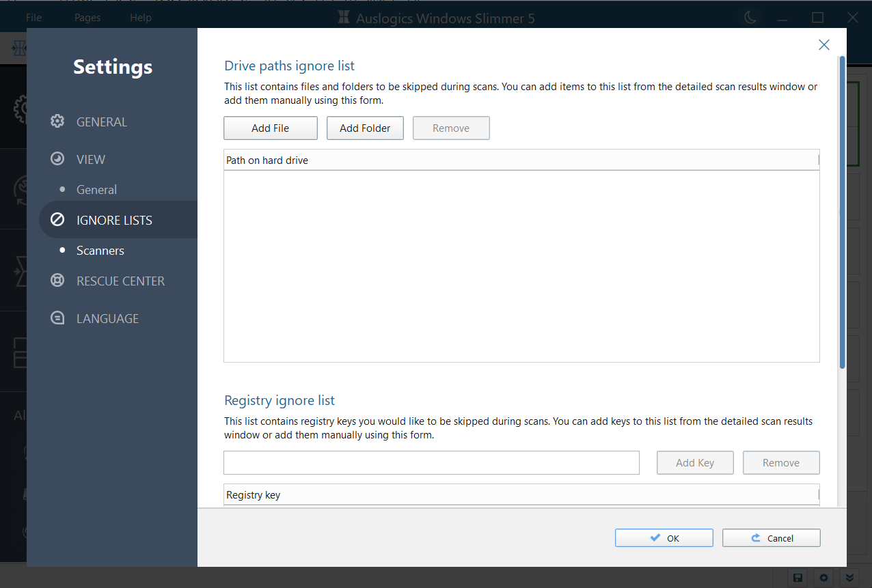Click inside the registry key input field
This screenshot has height=588, width=872.
[431, 462]
